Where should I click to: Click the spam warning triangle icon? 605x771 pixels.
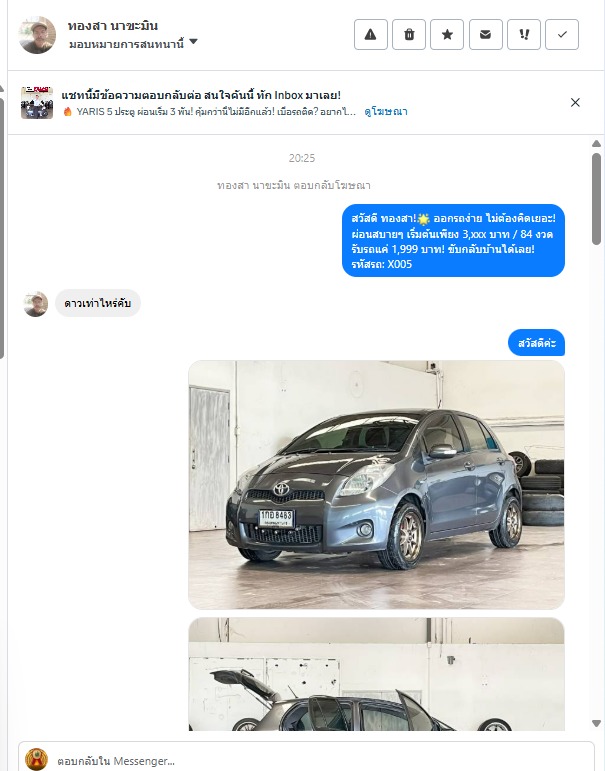click(370, 34)
